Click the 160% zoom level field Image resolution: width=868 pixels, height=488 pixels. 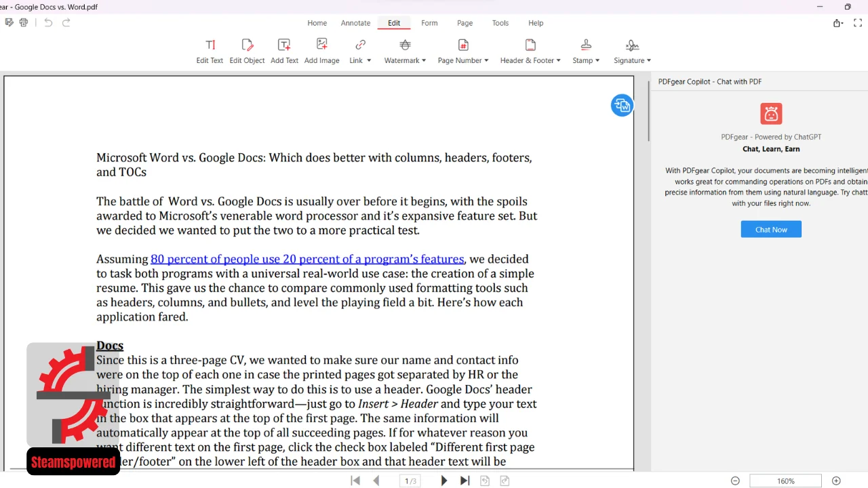(785, 481)
